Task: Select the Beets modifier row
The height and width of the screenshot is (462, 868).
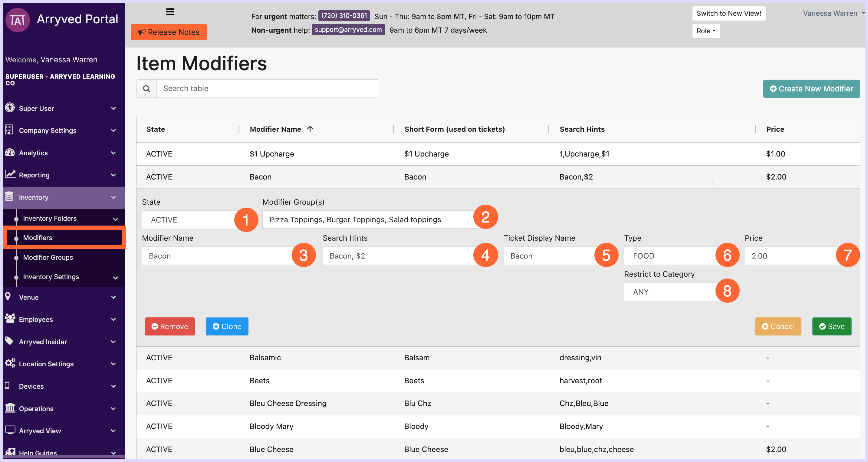Action: coord(498,381)
